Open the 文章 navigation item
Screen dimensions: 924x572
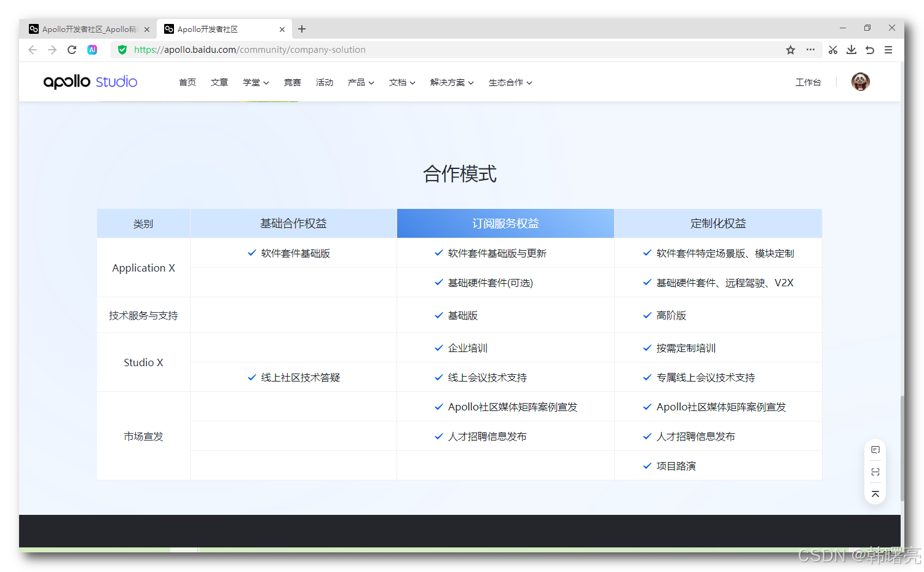[x=219, y=82]
